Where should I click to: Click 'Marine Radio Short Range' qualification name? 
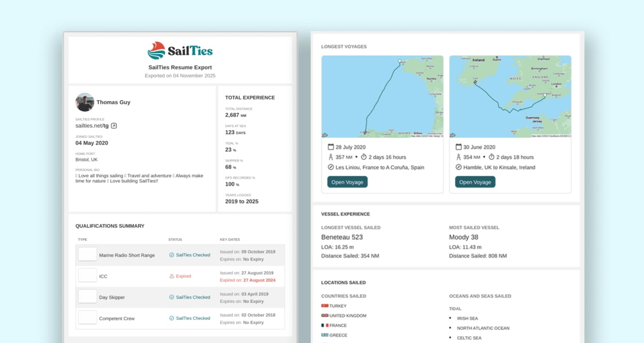pyautogui.click(x=127, y=255)
